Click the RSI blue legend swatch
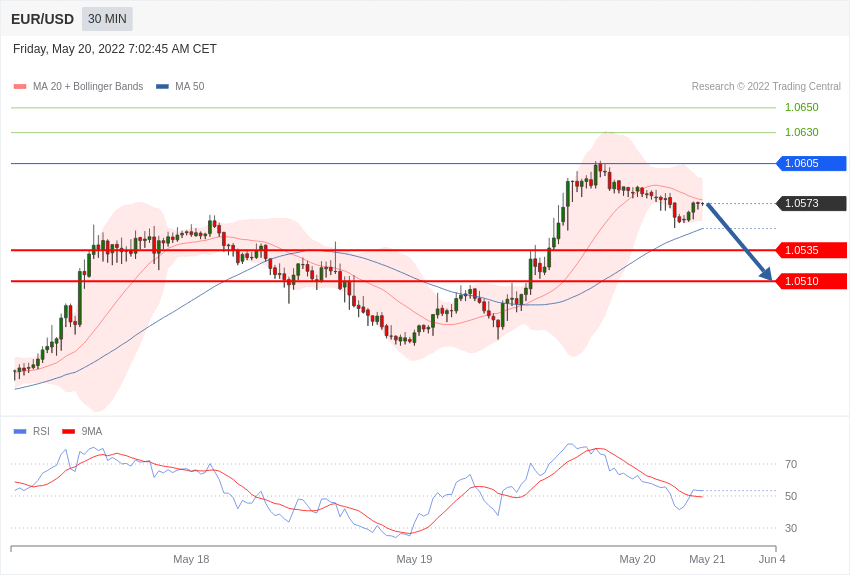850x576 pixels. click(20, 431)
